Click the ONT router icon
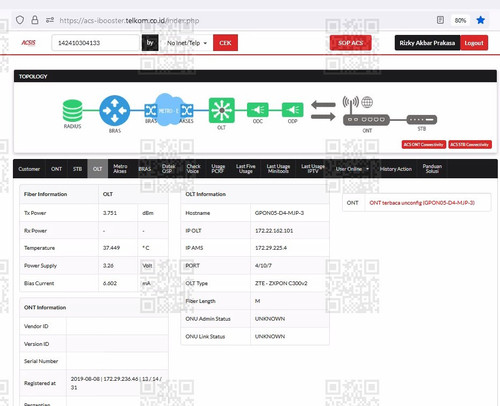Screen dimensions: 500x406 pyautogui.click(x=366, y=120)
